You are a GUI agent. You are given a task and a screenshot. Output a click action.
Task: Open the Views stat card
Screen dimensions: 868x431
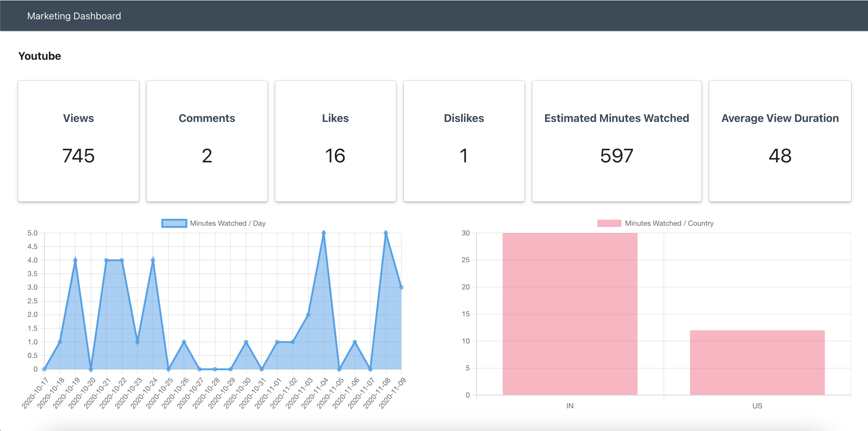(78, 141)
